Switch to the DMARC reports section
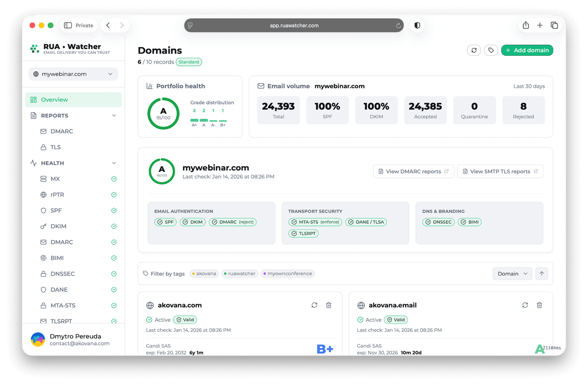This screenshot has height=385, width=588. tap(62, 131)
